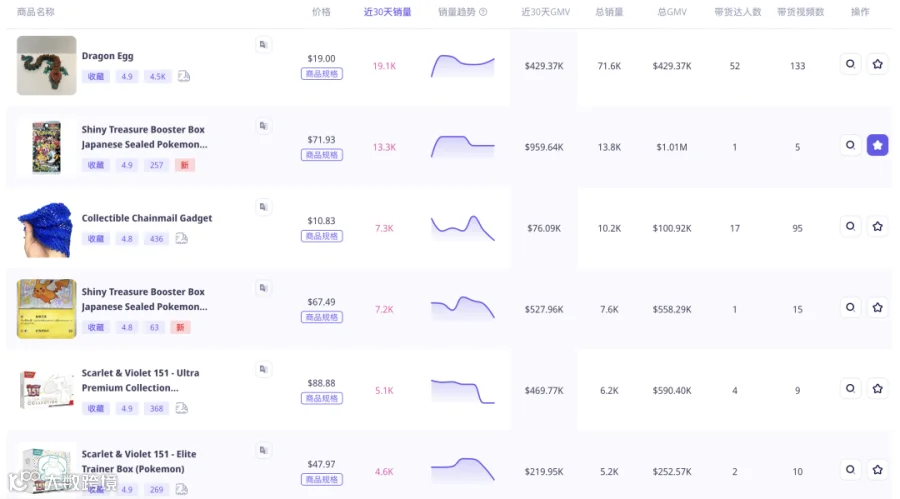Star the Collectible Chainmail Gadget row
The image size is (900, 499).
point(877,227)
